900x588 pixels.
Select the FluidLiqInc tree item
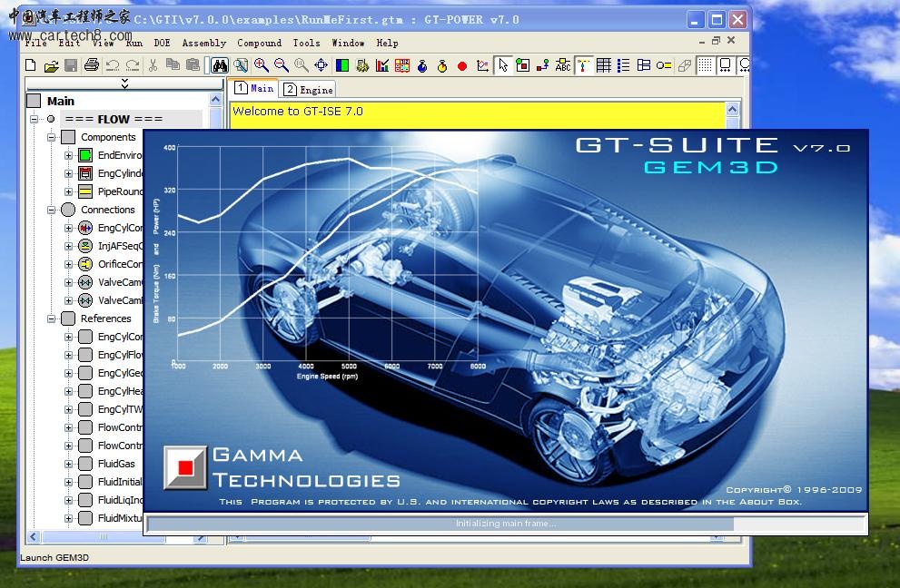coord(119,500)
